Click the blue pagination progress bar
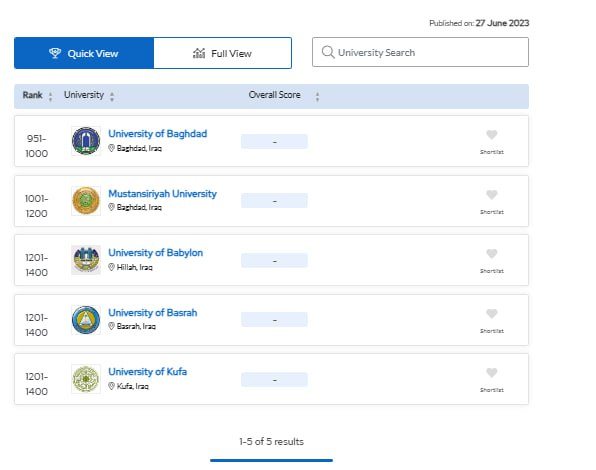 271,460
